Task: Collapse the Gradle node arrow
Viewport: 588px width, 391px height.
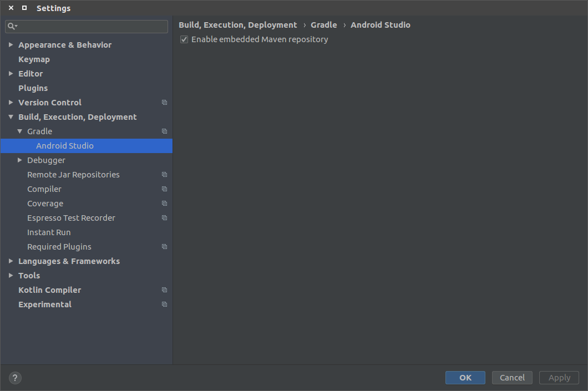Action: coord(20,131)
